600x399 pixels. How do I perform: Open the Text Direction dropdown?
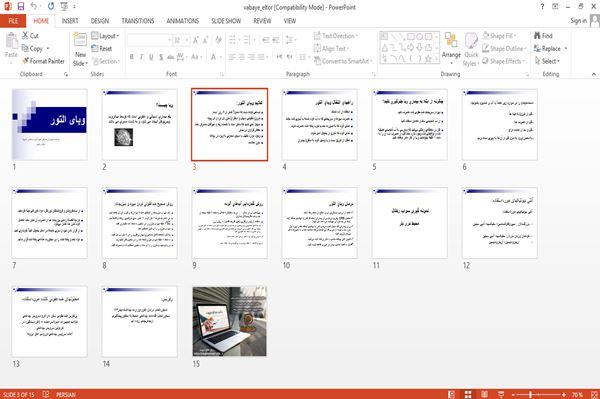[x=336, y=36]
